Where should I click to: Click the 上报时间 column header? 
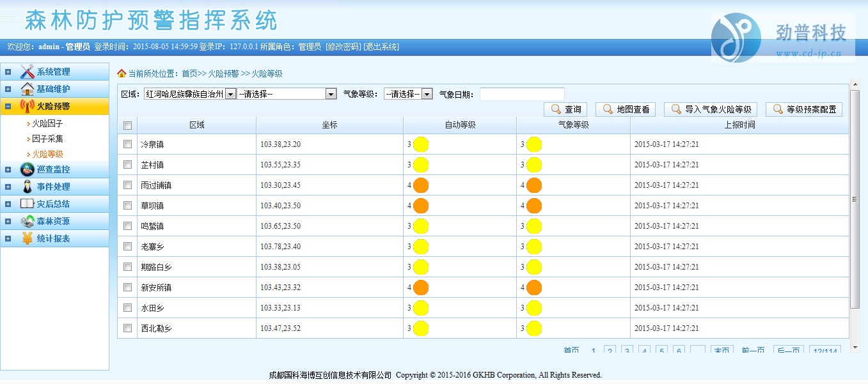pos(739,125)
